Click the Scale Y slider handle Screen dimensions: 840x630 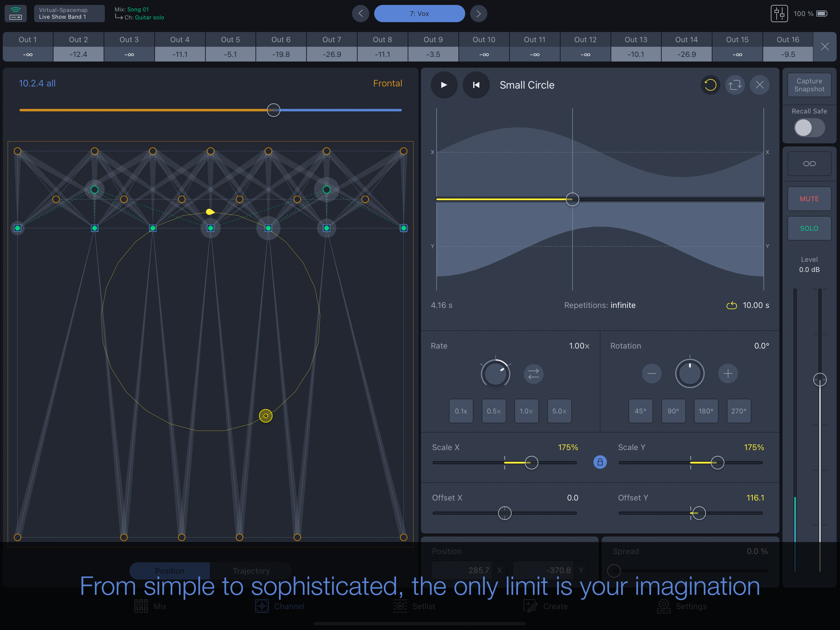(x=717, y=462)
